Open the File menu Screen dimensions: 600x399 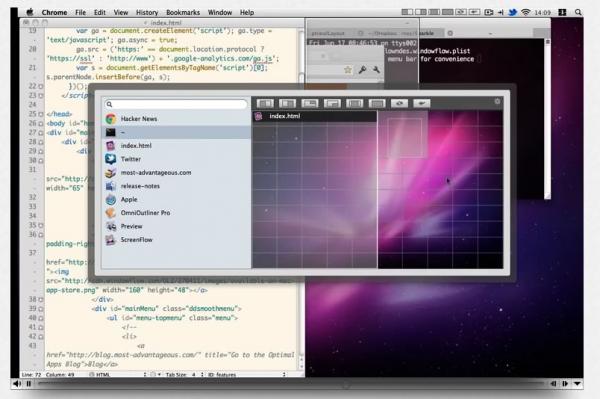pos(80,13)
